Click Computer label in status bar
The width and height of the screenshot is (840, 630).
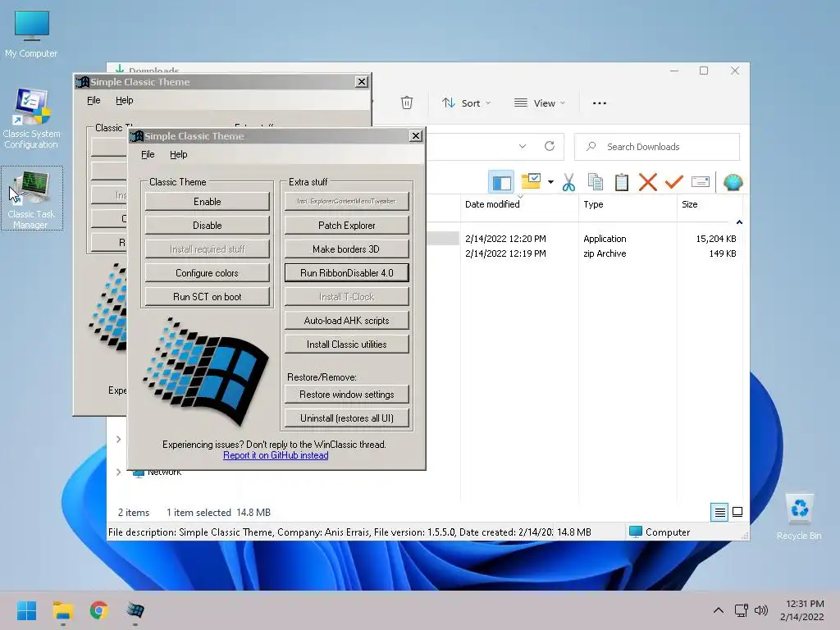[x=668, y=532]
